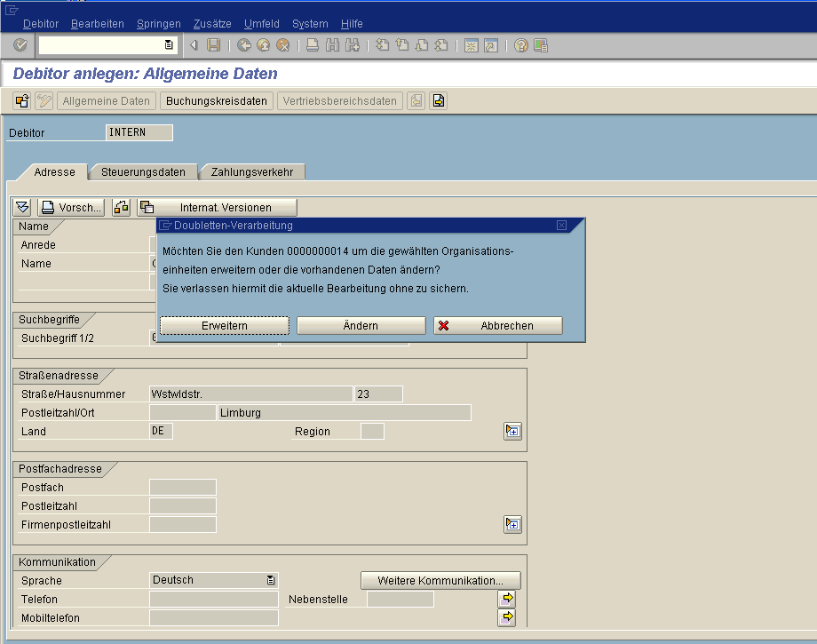817x644 pixels.
Task: Click the Region input field
Action: pyautogui.click(x=373, y=432)
